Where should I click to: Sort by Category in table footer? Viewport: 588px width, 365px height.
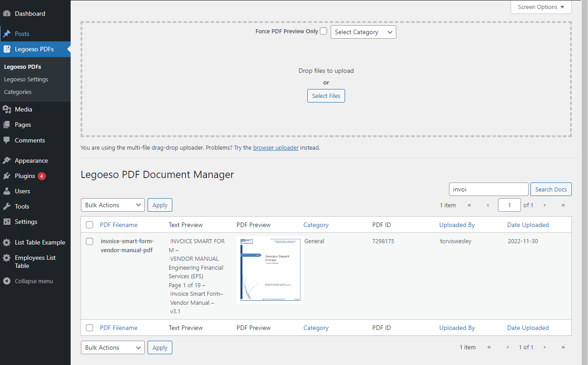[x=316, y=328]
